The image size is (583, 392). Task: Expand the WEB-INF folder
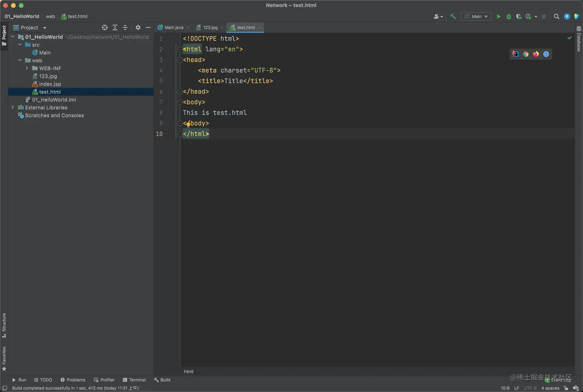tap(27, 68)
